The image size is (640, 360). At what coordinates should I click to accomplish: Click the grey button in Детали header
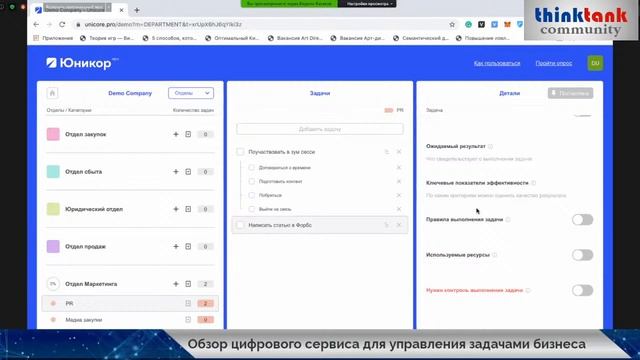point(570,93)
